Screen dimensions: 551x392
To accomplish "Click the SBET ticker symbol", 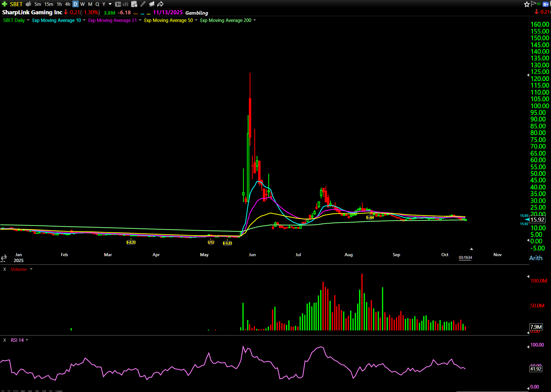I will pyautogui.click(x=16, y=4).
